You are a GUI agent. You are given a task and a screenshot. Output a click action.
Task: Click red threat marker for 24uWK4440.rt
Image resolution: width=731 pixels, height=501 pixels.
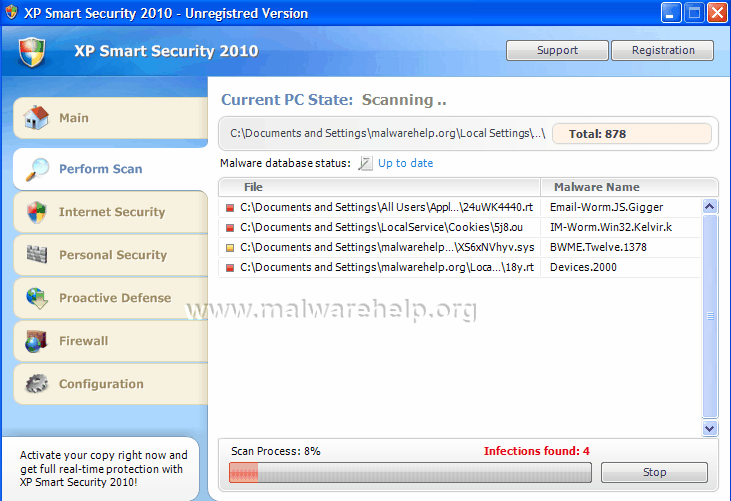coord(230,208)
